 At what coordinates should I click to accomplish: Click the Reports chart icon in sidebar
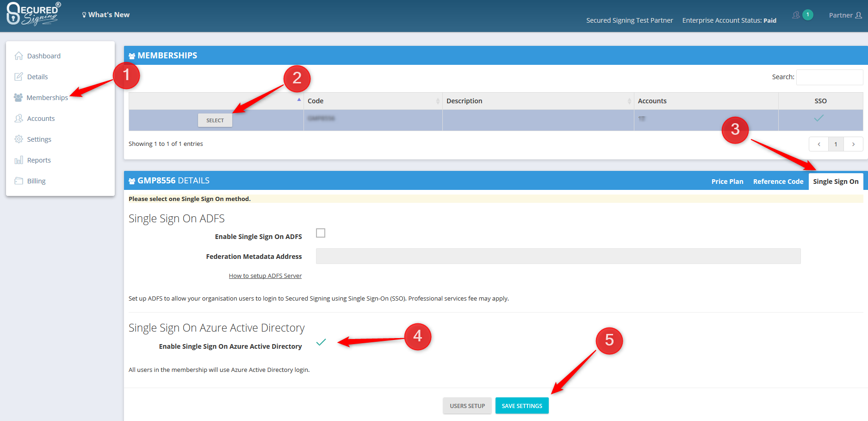(19, 160)
